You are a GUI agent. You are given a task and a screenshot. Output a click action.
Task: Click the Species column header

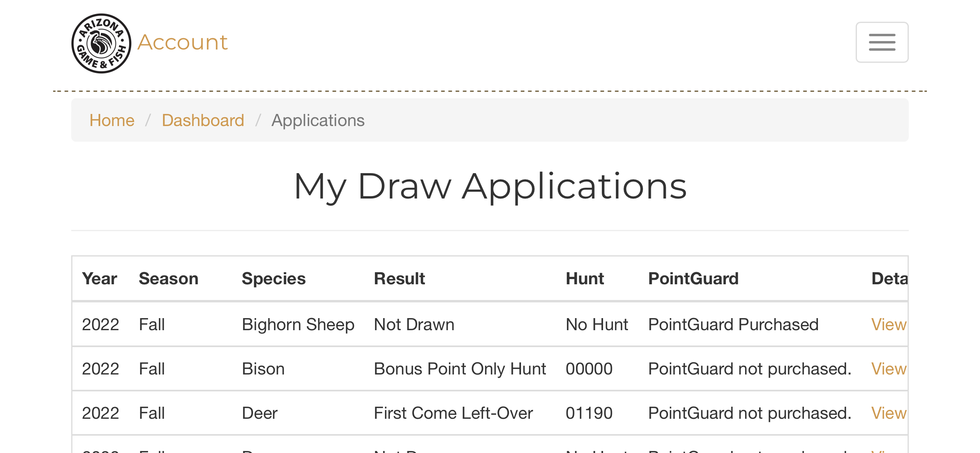coord(274,279)
